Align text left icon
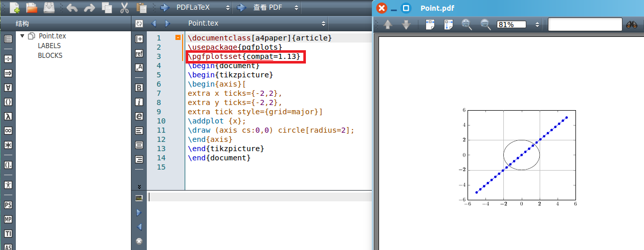This screenshot has height=250, width=644. [x=139, y=131]
